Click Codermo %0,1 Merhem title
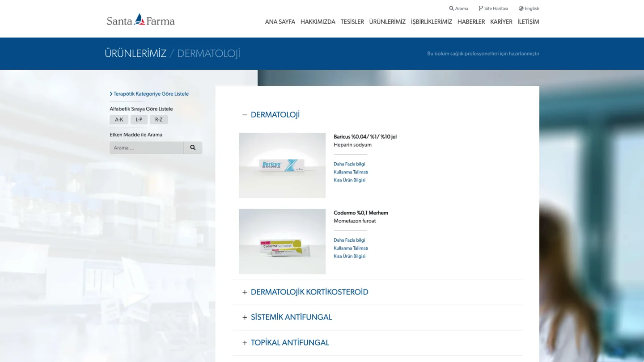This screenshot has height=362, width=644. click(x=361, y=213)
